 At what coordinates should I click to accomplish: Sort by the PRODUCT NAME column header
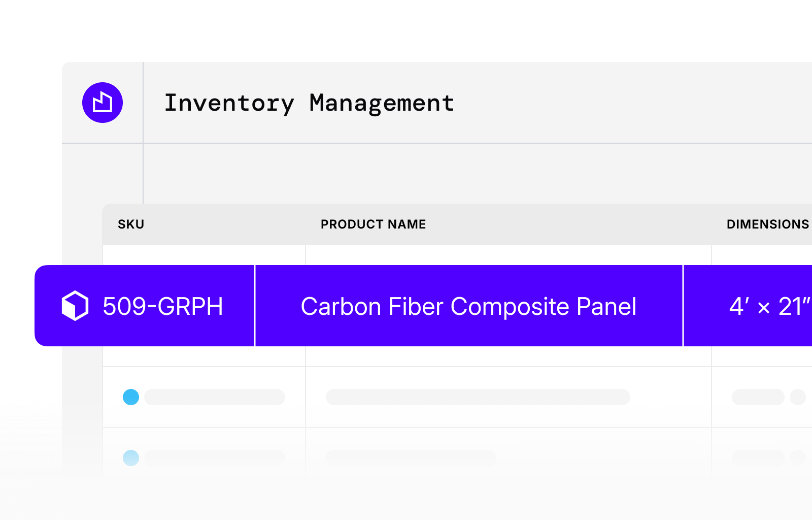coord(373,224)
